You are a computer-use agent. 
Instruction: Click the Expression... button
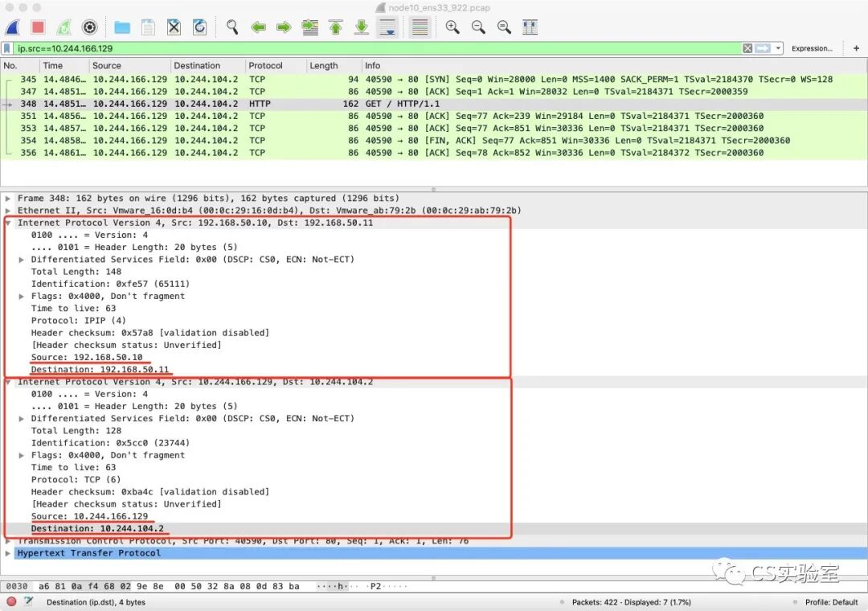[x=812, y=49]
